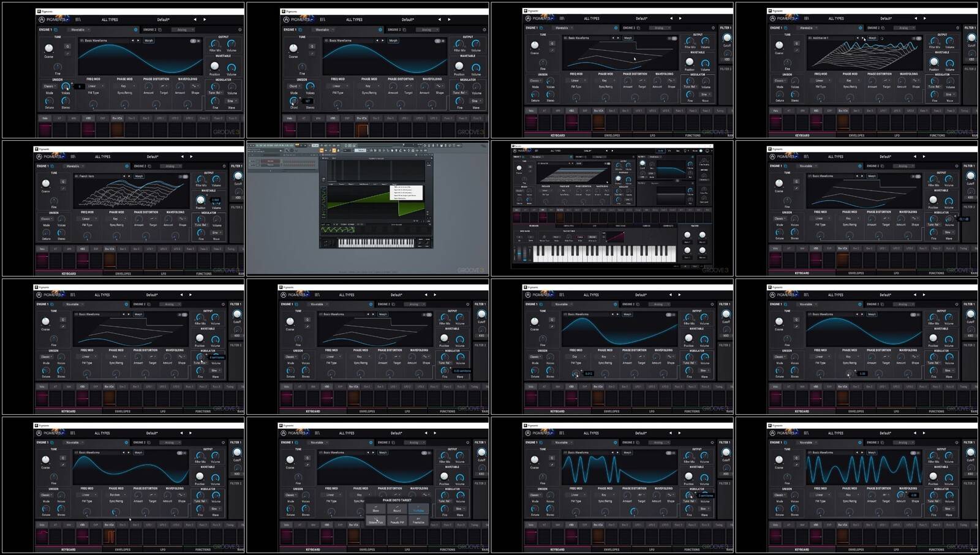Open RANDOM tab in full-view Pigments thumbnail
Screen dimensions: 980x555
pyautogui.click(x=646, y=226)
